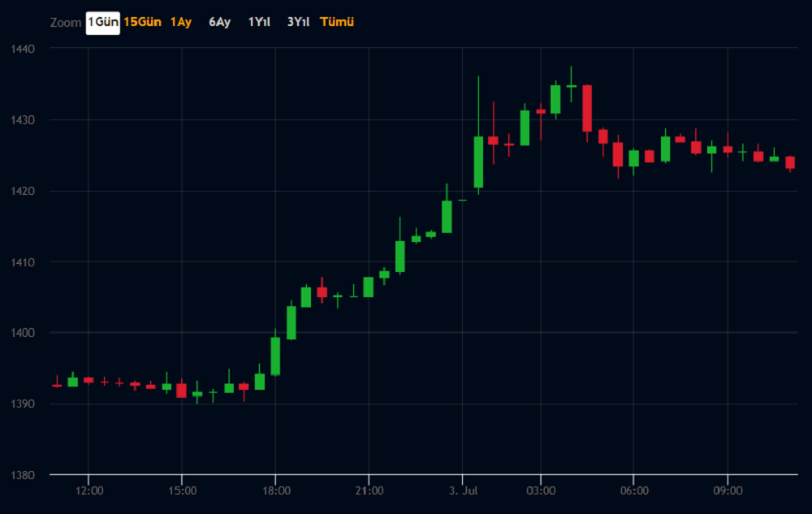Select the 1Yıl zoom option
The width and height of the screenshot is (812, 514).
pos(259,22)
